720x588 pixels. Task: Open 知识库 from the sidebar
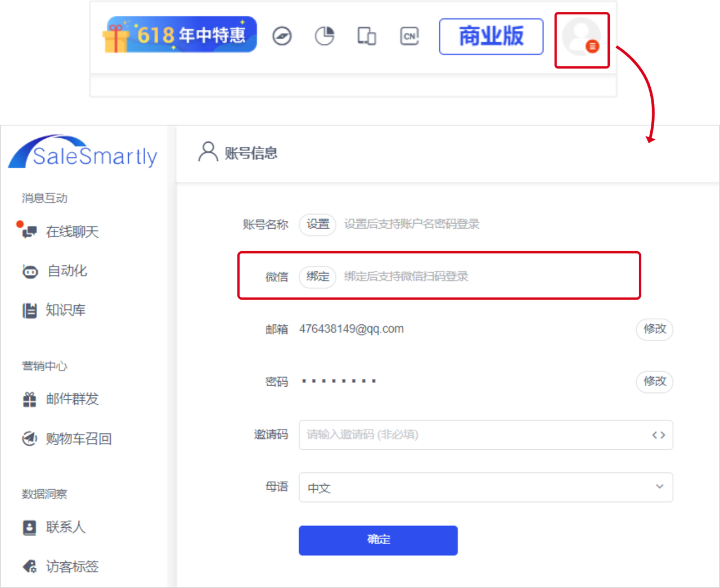point(65,310)
